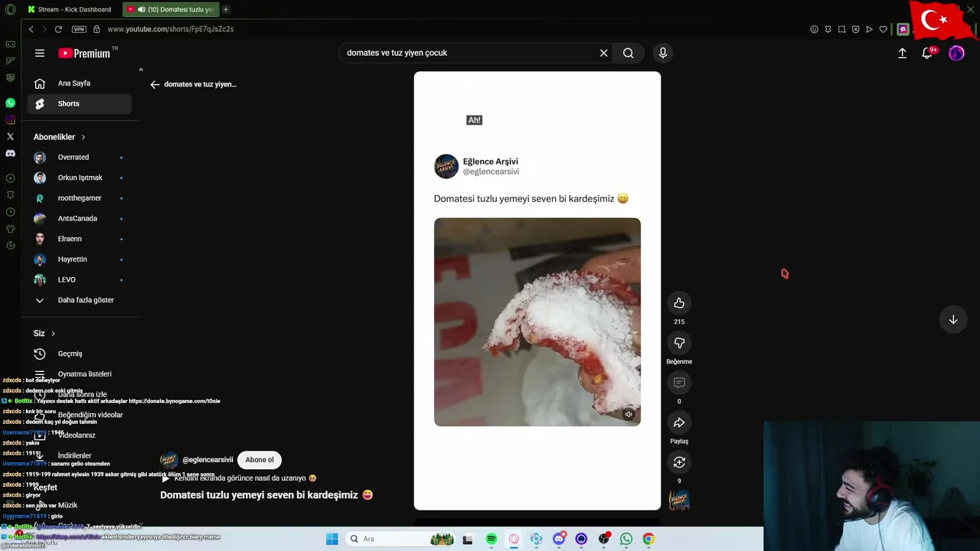The image size is (980, 551).
Task: Expand the Abonelikler section
Action: pos(60,137)
